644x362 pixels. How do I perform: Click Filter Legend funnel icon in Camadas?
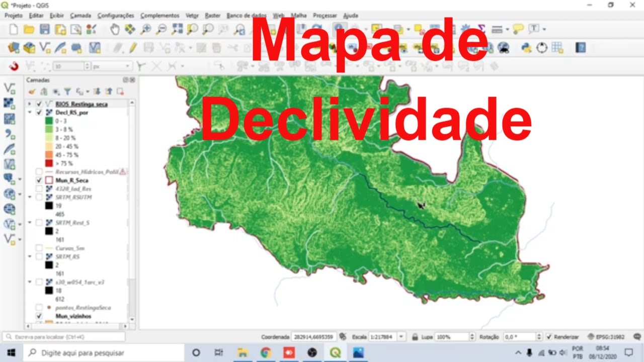(67, 92)
